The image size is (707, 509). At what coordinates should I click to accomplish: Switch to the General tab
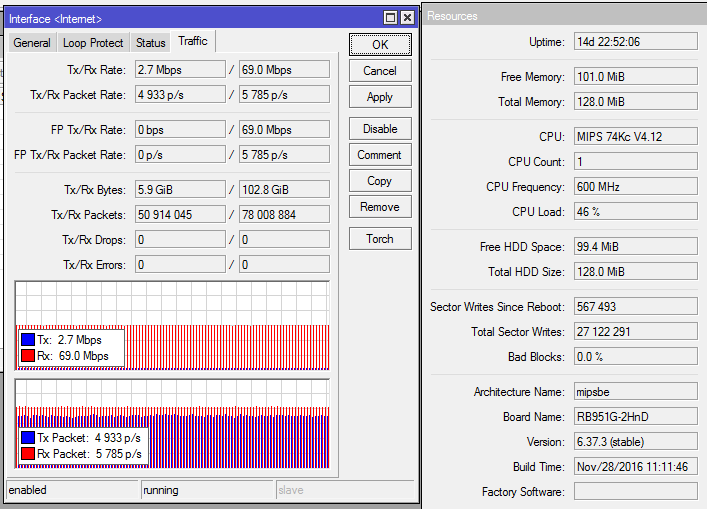tap(32, 43)
